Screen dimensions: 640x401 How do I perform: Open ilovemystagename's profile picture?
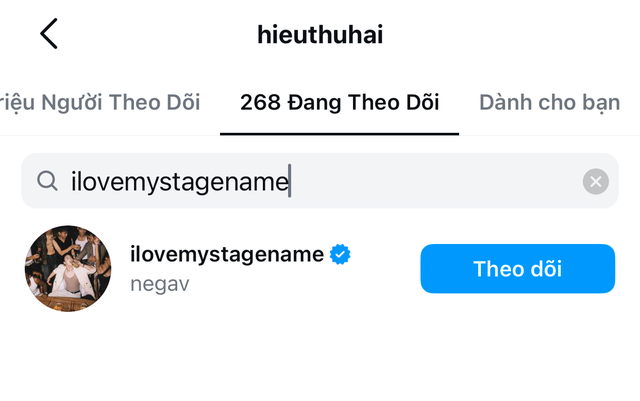67,268
